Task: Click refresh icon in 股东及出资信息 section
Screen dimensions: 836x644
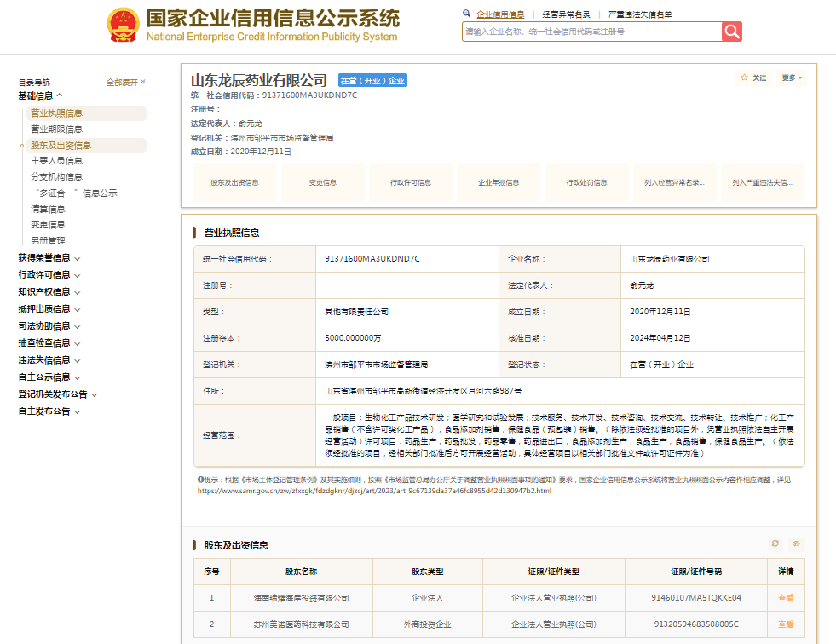Action: click(775, 543)
